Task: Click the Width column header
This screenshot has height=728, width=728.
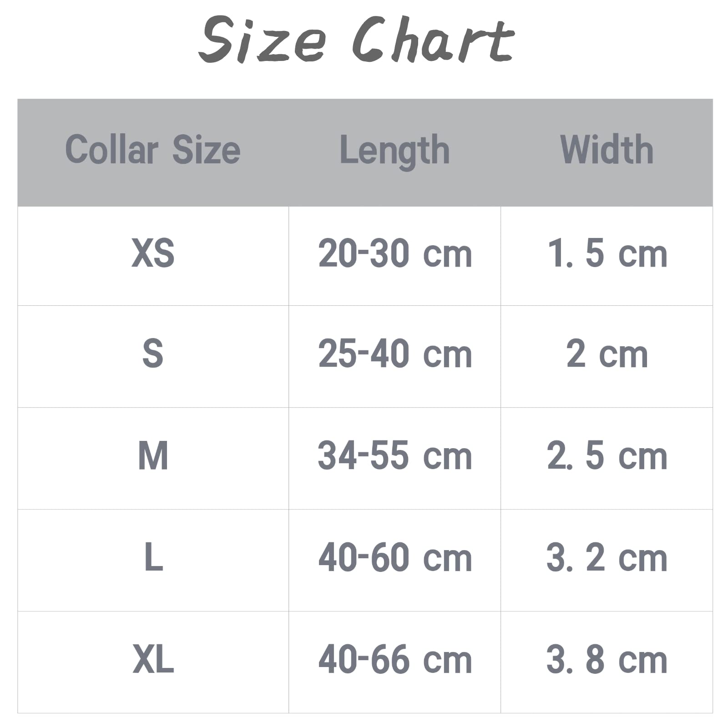Action: (607, 150)
